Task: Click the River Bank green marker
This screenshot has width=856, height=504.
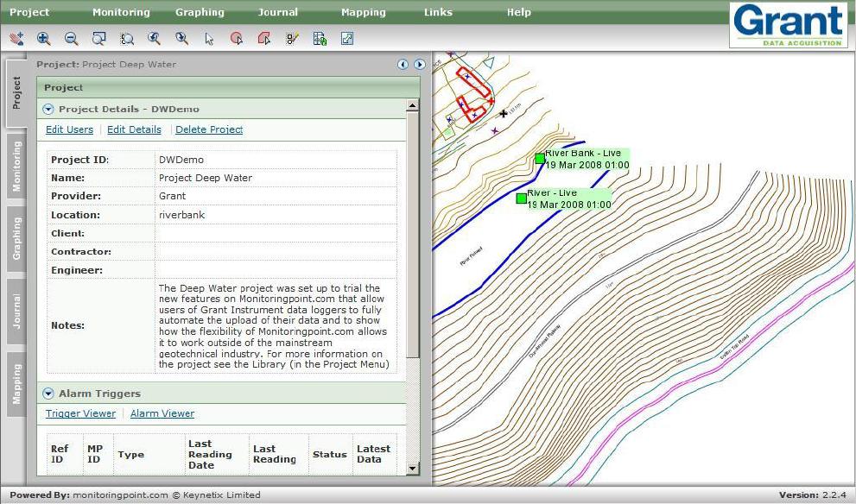Action: point(540,158)
